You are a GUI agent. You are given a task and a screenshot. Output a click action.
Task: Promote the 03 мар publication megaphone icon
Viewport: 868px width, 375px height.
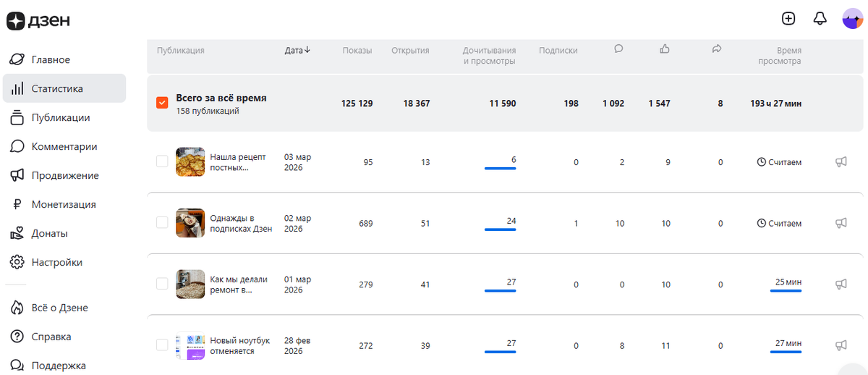coord(841,162)
